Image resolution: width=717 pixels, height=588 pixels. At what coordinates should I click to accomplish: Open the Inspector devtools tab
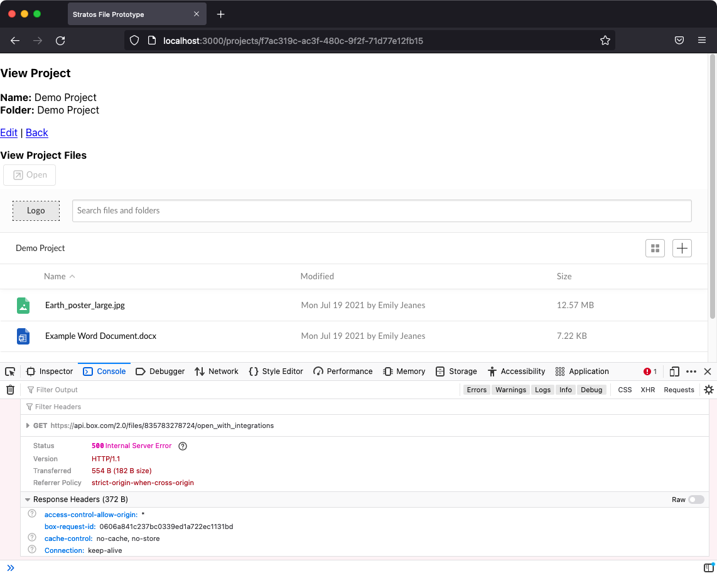click(x=50, y=372)
